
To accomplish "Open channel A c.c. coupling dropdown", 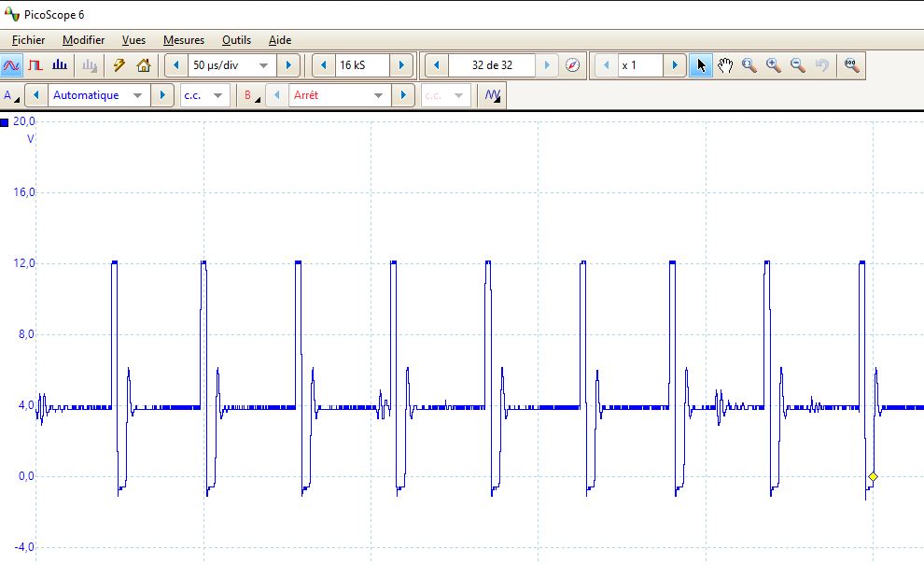I will [203, 95].
